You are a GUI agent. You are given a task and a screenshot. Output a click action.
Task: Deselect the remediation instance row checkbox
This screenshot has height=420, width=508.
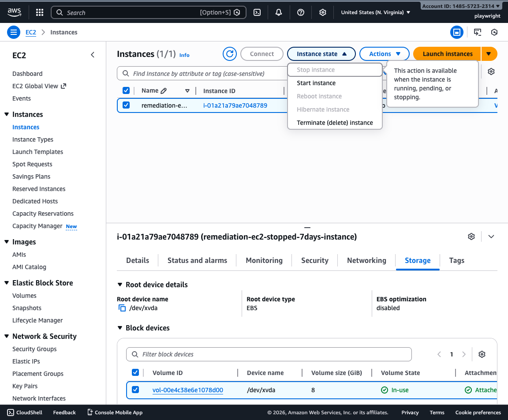[126, 105]
